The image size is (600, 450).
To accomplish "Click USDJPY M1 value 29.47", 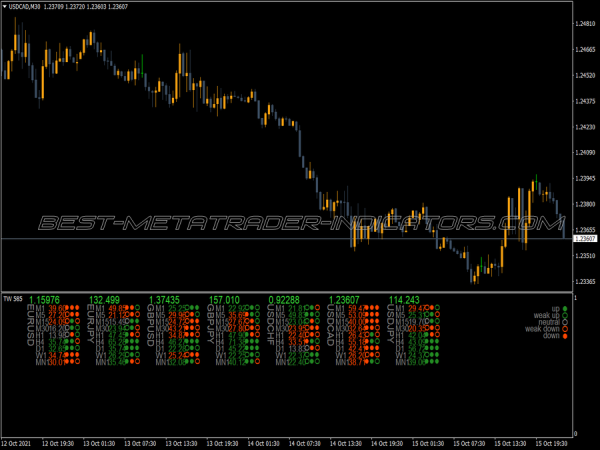I will [x=417, y=308].
